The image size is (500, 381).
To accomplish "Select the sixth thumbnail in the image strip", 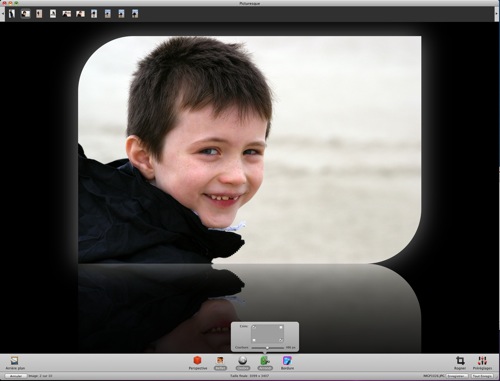I will (80, 14).
